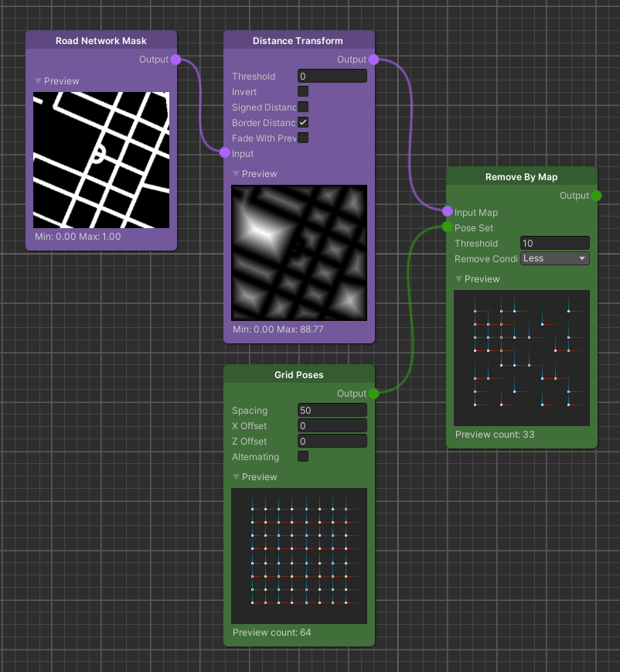Toggle the Fade With Previous checkbox
The height and width of the screenshot is (672, 620).
tap(303, 138)
